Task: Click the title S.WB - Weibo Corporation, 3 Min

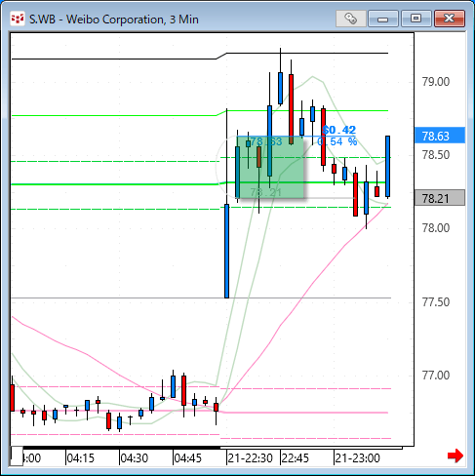Action: (x=114, y=20)
